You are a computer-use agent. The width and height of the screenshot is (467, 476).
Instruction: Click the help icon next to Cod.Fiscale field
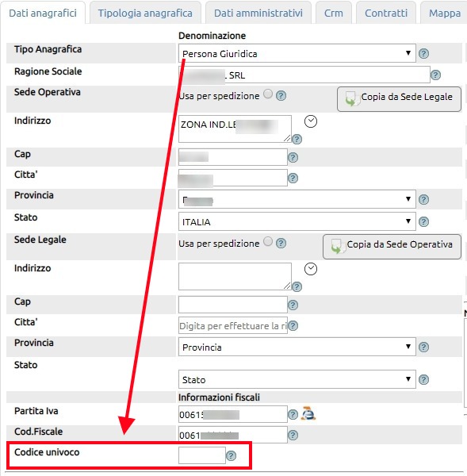pos(293,435)
